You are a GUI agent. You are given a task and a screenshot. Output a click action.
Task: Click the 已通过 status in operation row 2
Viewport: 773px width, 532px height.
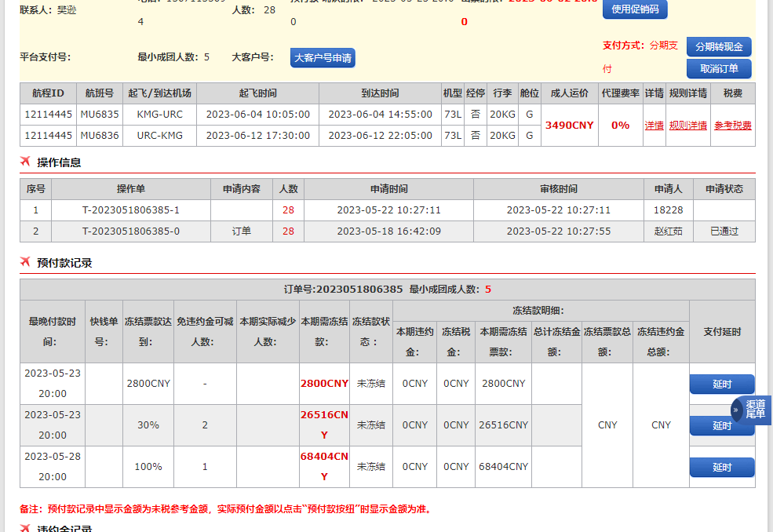coord(724,231)
